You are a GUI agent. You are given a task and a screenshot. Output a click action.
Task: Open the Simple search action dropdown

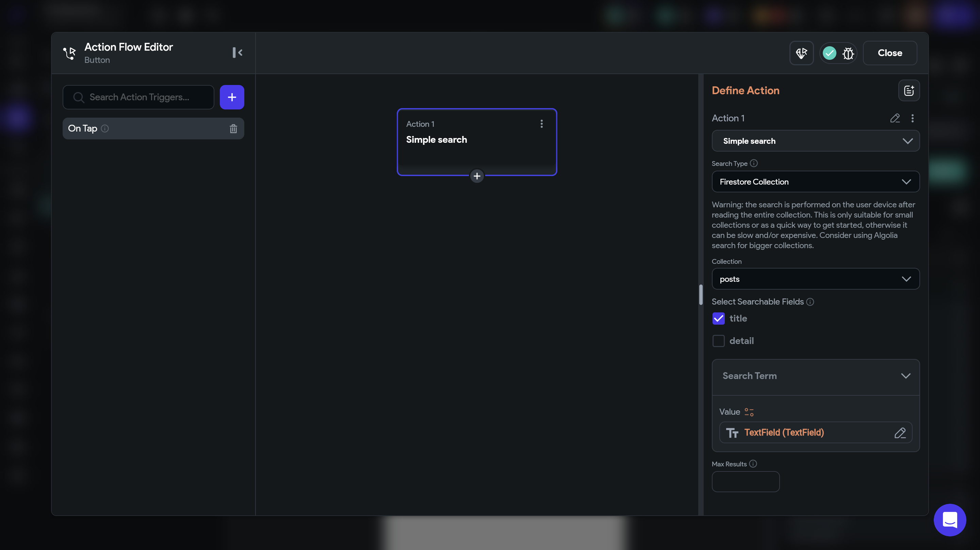point(815,141)
